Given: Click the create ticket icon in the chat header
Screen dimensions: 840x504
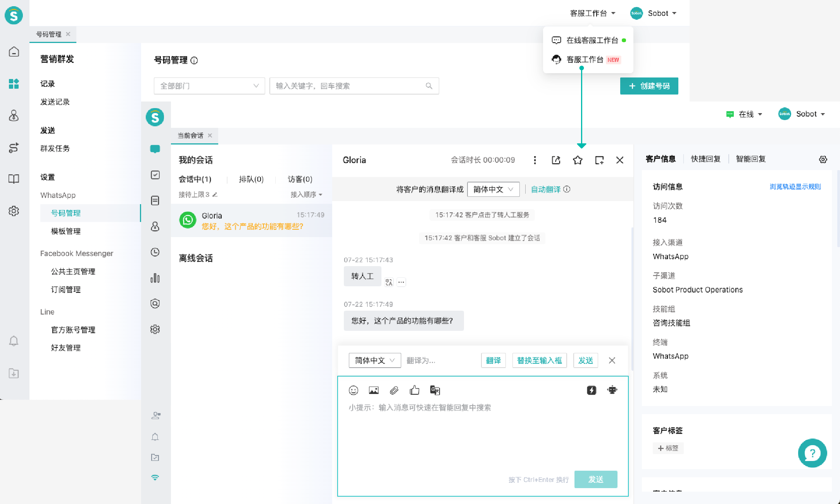Looking at the screenshot, I should pyautogui.click(x=599, y=160).
